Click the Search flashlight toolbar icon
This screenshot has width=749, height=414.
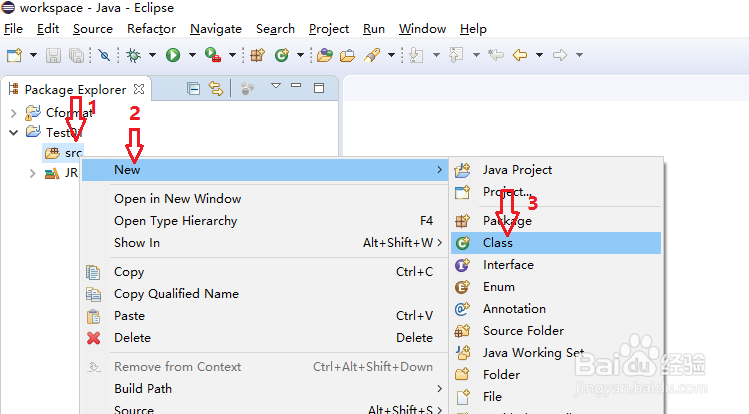pyautogui.click(x=372, y=55)
